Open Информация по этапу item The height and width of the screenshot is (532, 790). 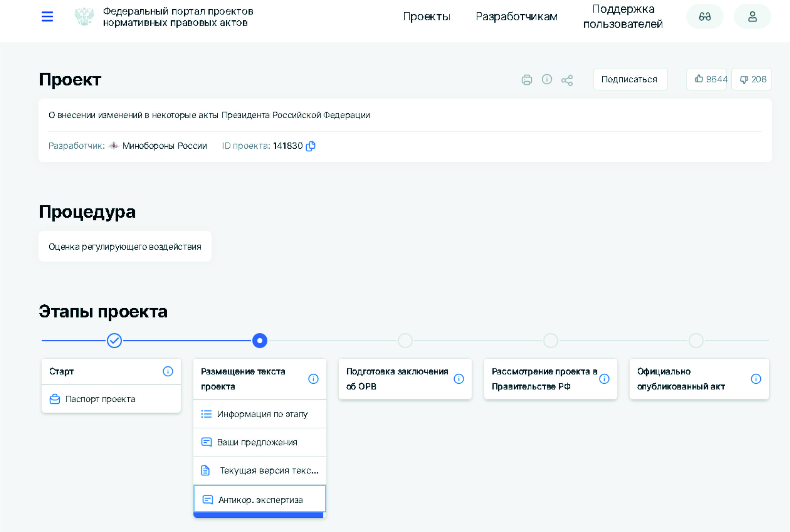(262, 414)
